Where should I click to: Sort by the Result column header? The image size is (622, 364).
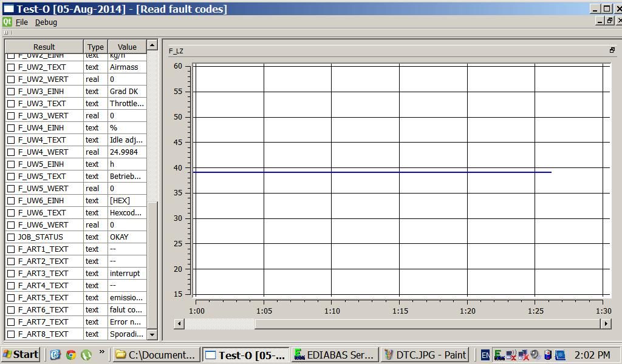click(x=44, y=47)
